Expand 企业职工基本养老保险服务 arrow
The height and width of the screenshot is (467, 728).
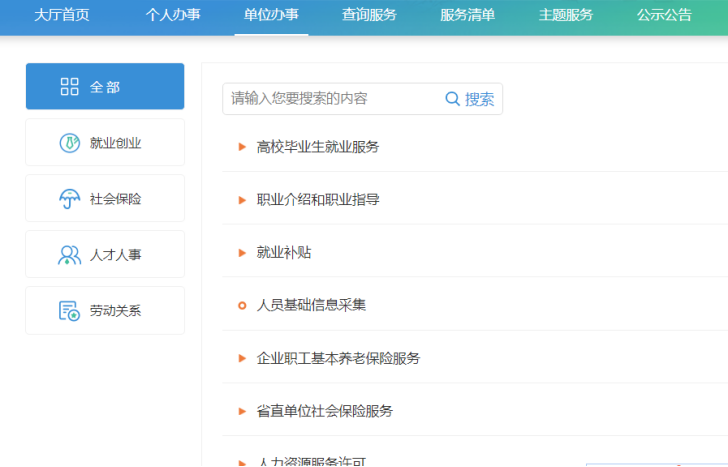tap(242, 358)
